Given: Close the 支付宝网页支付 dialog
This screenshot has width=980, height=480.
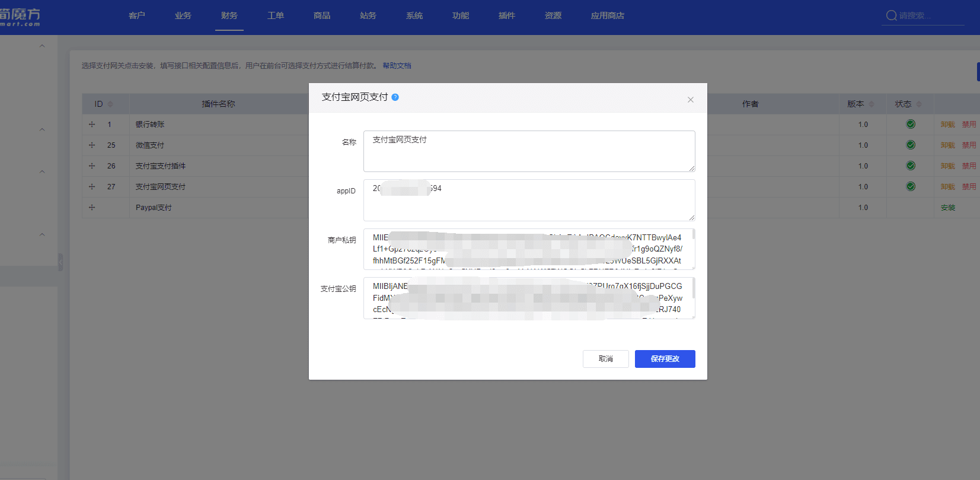Looking at the screenshot, I should click(x=691, y=100).
